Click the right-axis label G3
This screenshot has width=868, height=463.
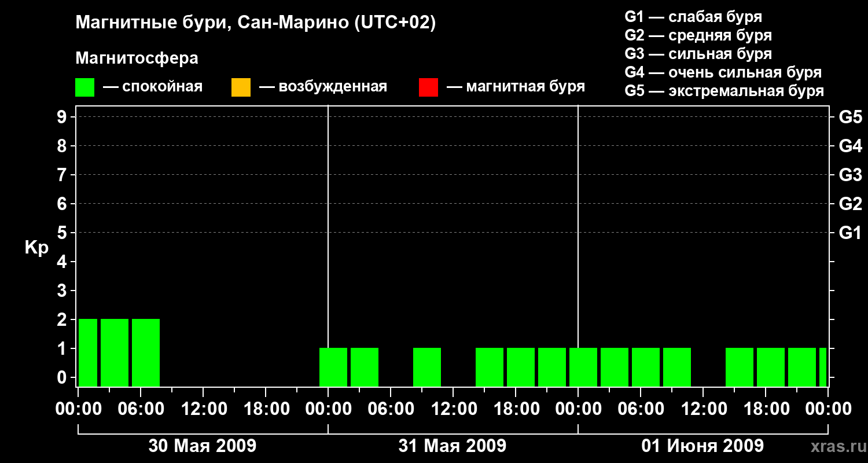point(851,175)
